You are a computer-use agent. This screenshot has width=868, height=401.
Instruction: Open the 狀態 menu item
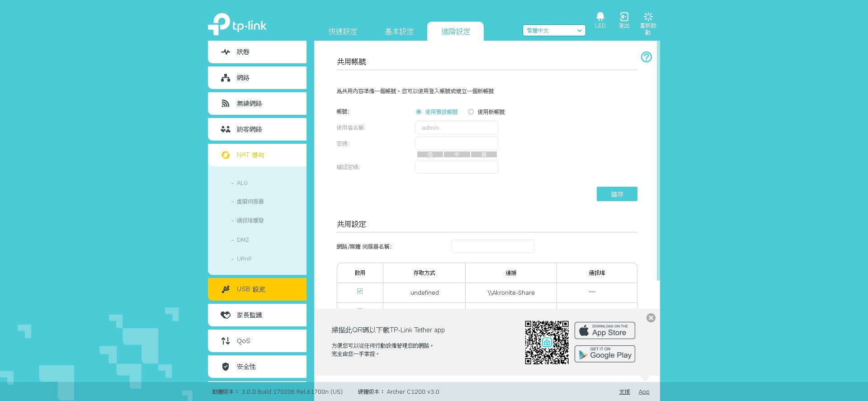click(x=257, y=52)
